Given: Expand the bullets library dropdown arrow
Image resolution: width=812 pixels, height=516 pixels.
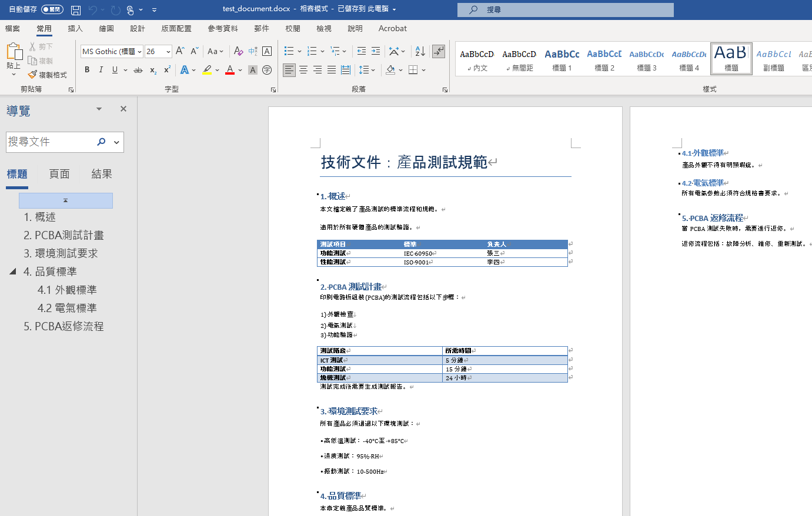Looking at the screenshot, I should pyautogui.click(x=299, y=51).
